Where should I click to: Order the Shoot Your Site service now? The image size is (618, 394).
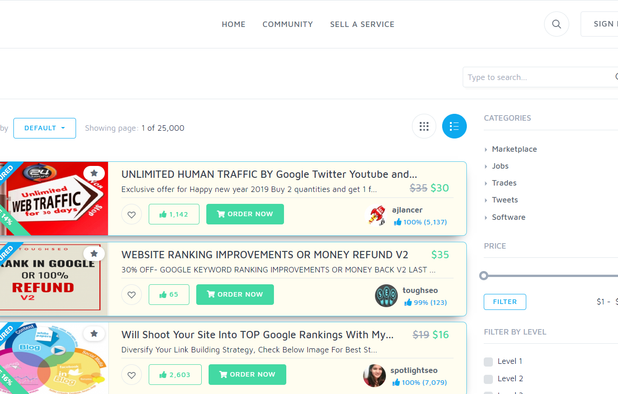click(x=247, y=374)
